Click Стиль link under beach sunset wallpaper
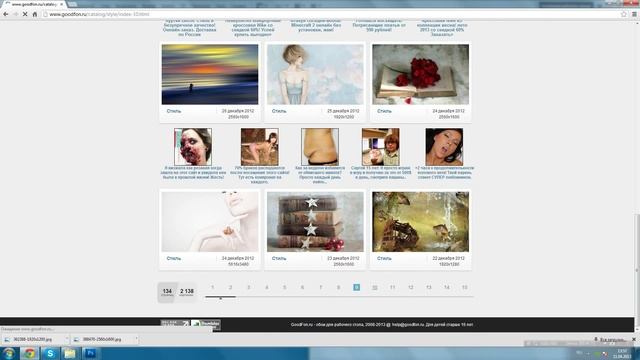 174,111
